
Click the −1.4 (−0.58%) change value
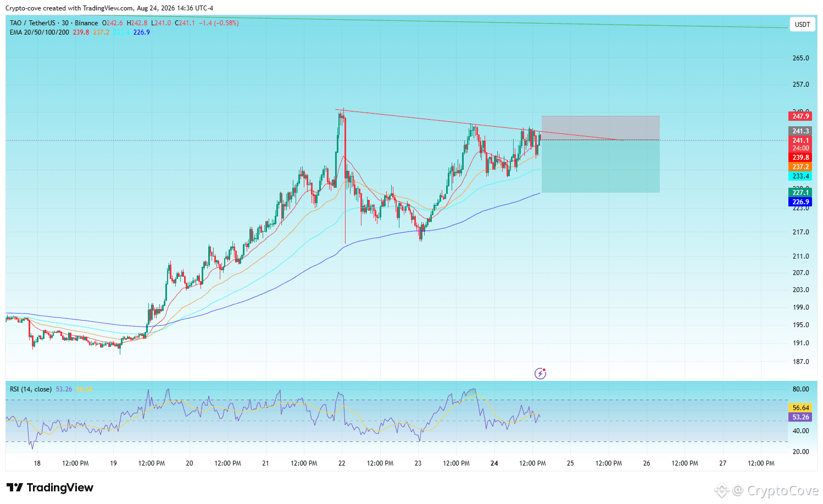(x=219, y=23)
